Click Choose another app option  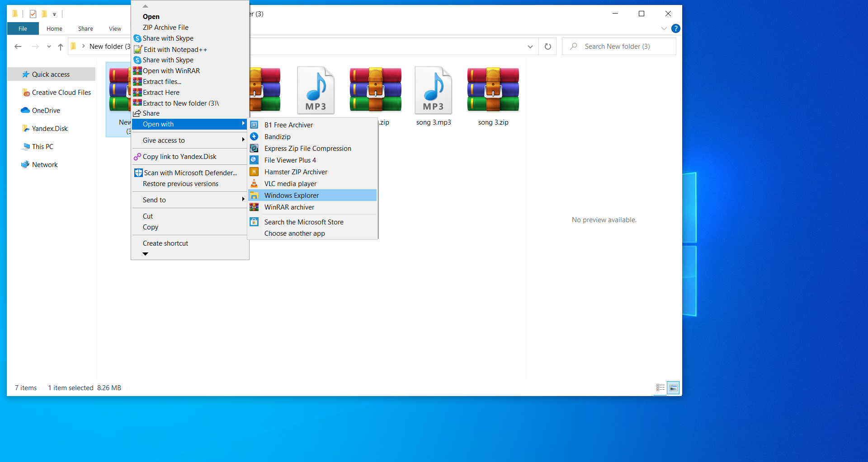[294, 233]
